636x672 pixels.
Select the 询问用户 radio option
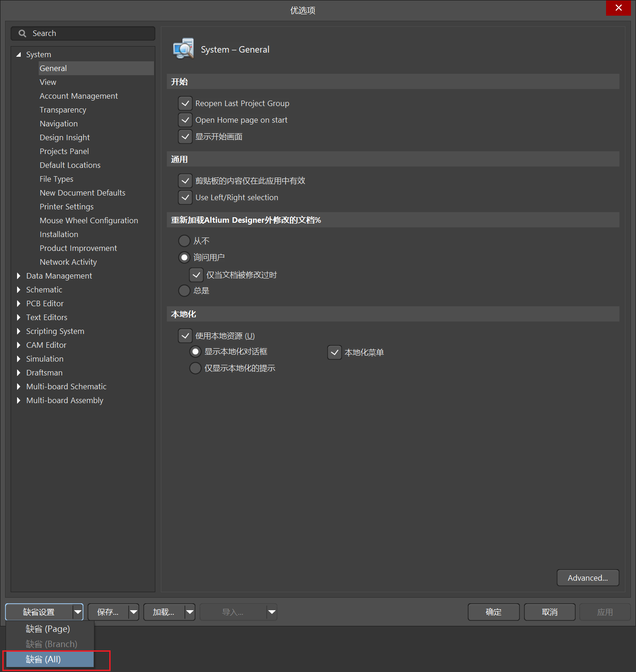tap(184, 257)
